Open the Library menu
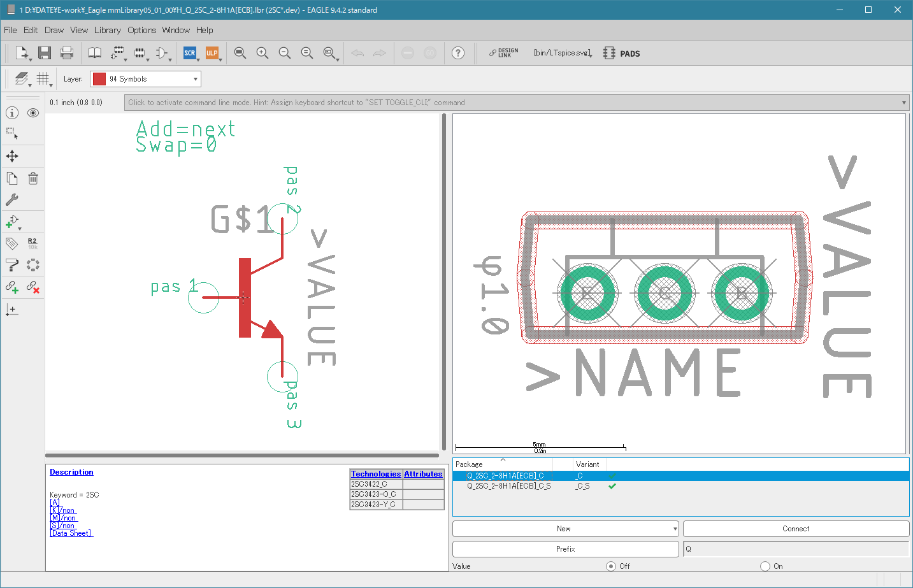Image resolution: width=913 pixels, height=588 pixels. (107, 30)
